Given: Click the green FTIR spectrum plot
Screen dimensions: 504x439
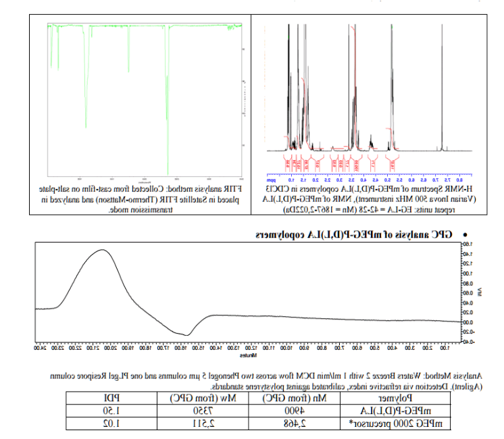Looking at the screenshot, I should coord(145,100).
